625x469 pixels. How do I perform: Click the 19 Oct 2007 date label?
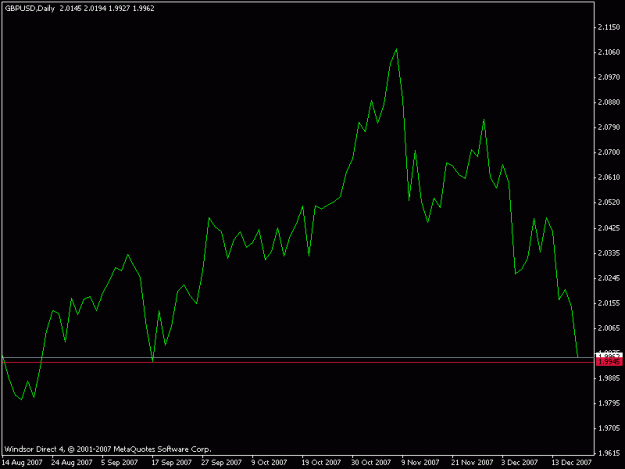[x=321, y=463]
